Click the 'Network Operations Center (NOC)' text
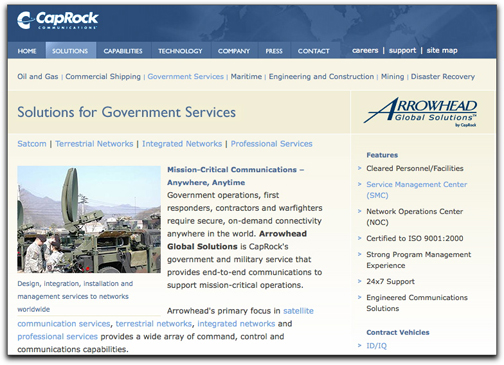Image resolution: width=504 pixels, height=365 pixels. 415,217
